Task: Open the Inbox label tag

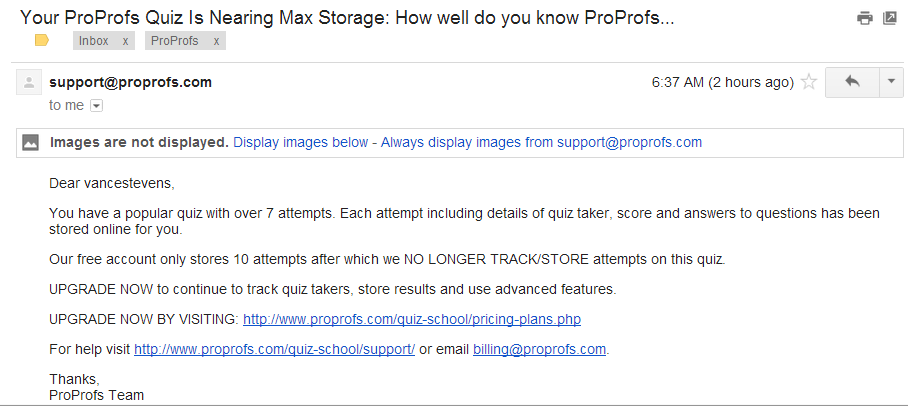Action: pyautogui.click(x=94, y=41)
